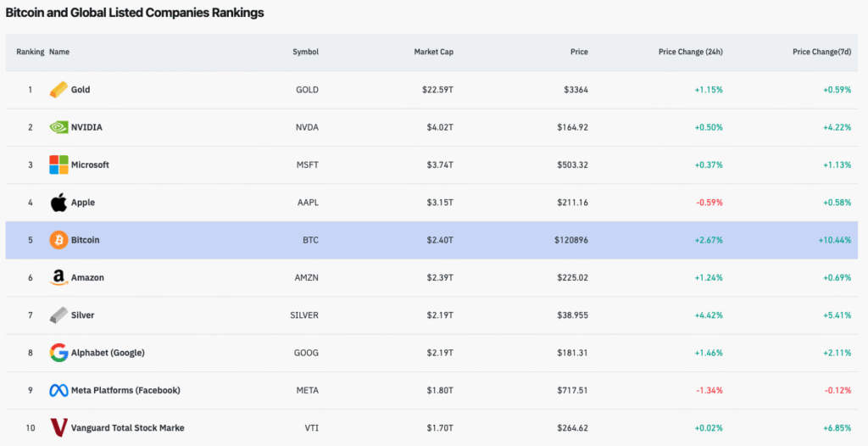
Task: Click the NVIDIA logo icon
Action: (x=58, y=127)
